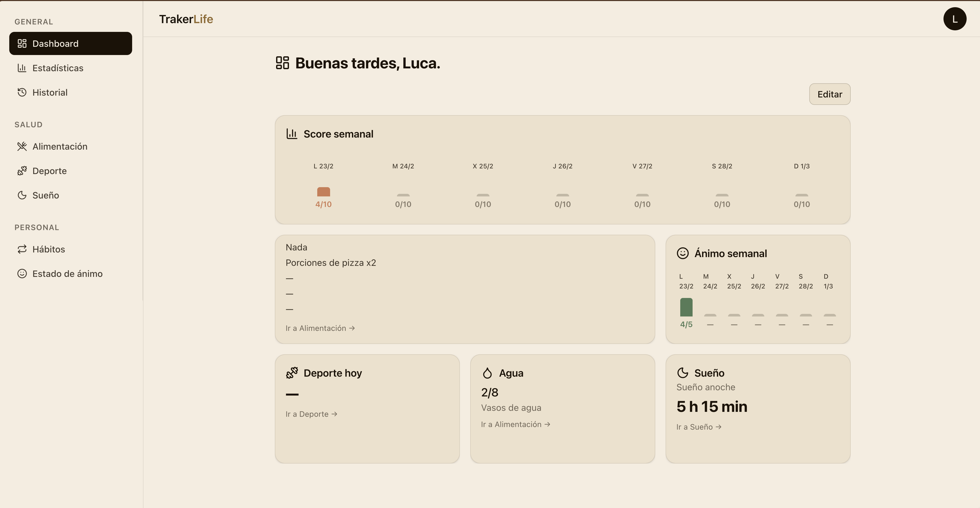Viewport: 980px width, 508px height.
Task: Click the green 4/5 mood bar
Action: (686, 307)
